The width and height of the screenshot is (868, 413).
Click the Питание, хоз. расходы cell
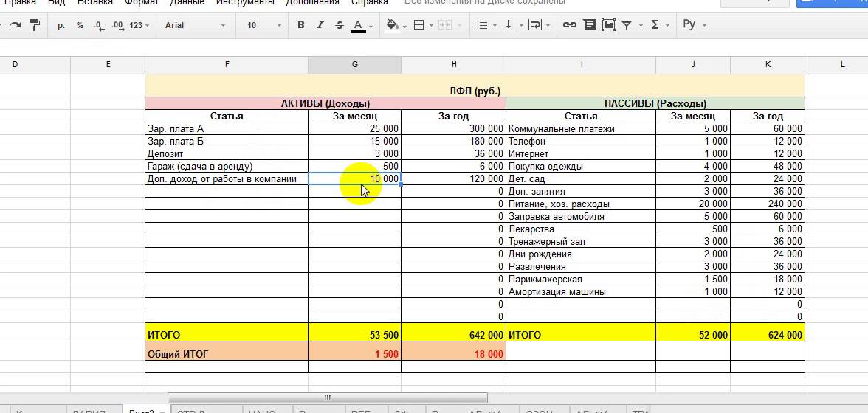(x=581, y=204)
